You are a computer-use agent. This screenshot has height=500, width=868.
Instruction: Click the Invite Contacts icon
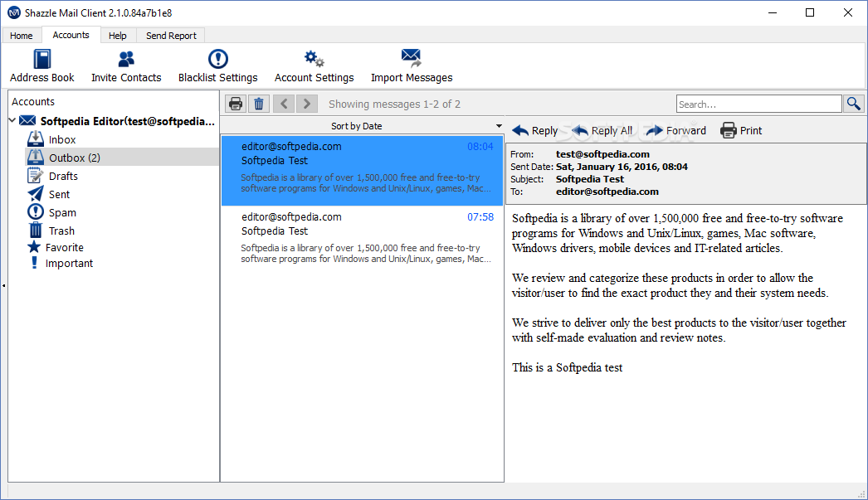pos(126,59)
